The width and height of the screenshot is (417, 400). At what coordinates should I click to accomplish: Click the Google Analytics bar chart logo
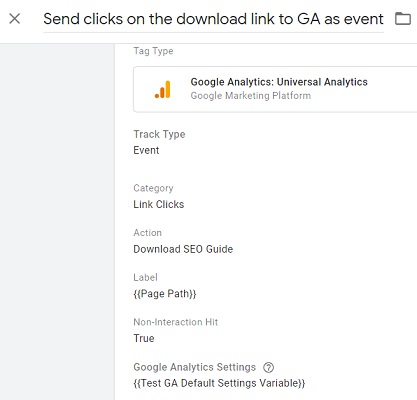163,89
